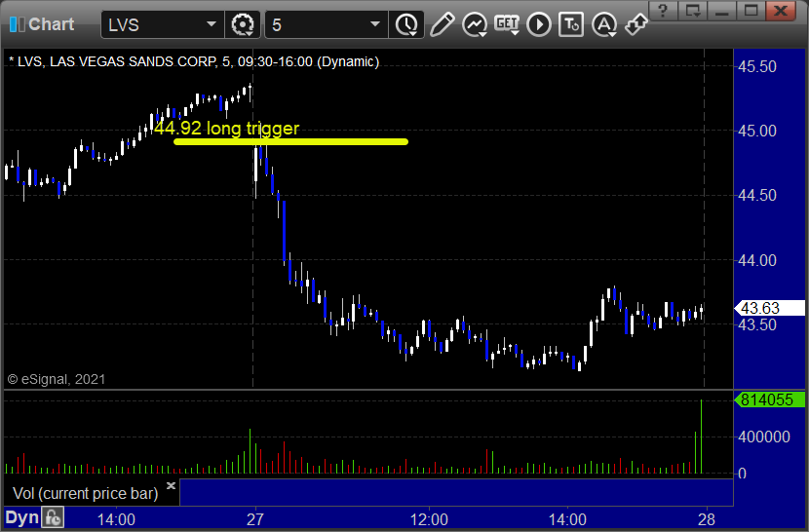Select the drawing pencil tool
The image size is (809, 532).
pyautogui.click(x=443, y=24)
